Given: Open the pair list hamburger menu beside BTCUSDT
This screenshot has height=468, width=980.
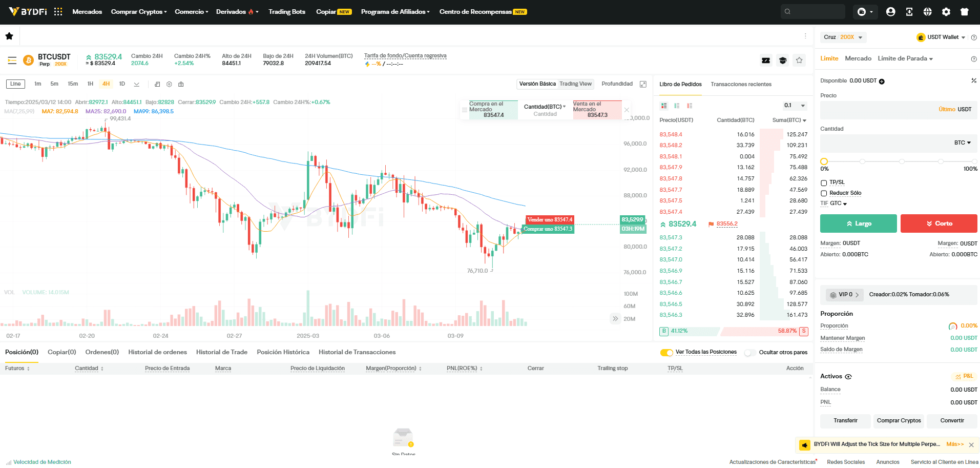Looking at the screenshot, I should 12,60.
